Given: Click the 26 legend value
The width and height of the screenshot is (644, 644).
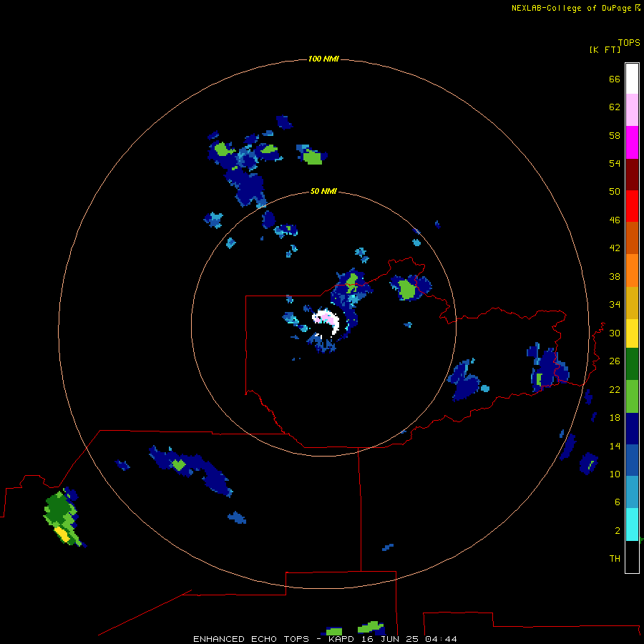Looking at the screenshot, I should pyautogui.click(x=615, y=361).
